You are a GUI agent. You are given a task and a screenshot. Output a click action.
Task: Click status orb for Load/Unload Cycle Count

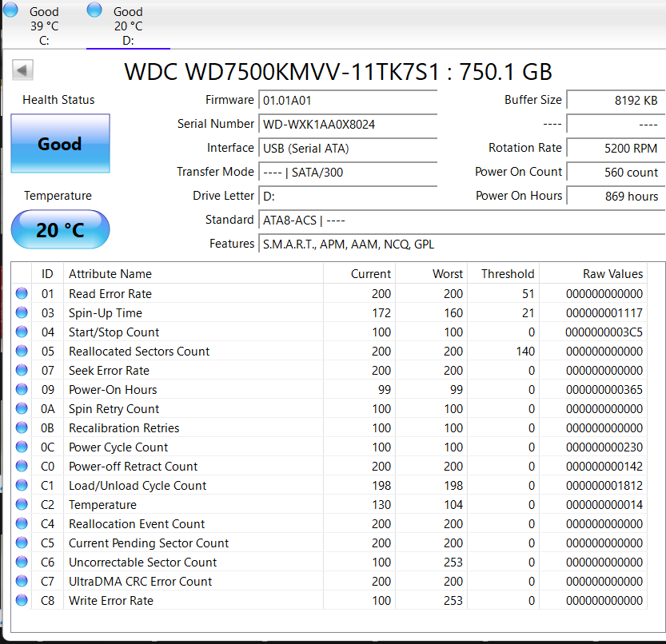pos(22,485)
